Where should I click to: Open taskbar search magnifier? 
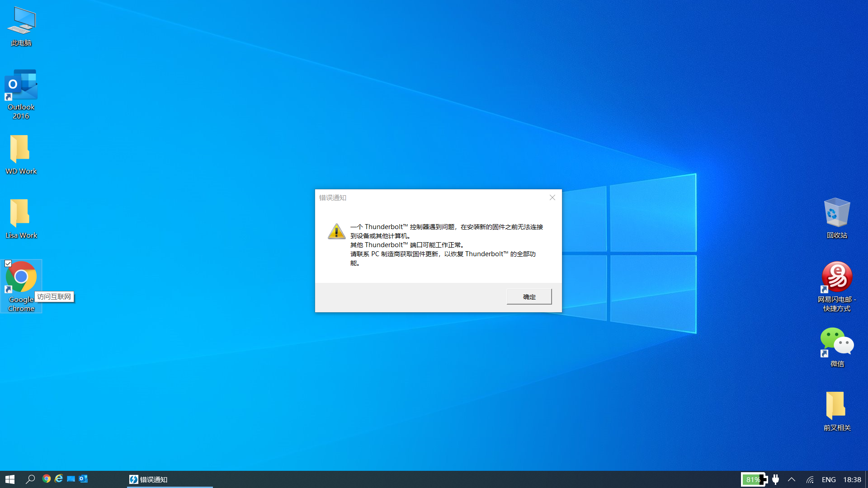click(x=30, y=479)
